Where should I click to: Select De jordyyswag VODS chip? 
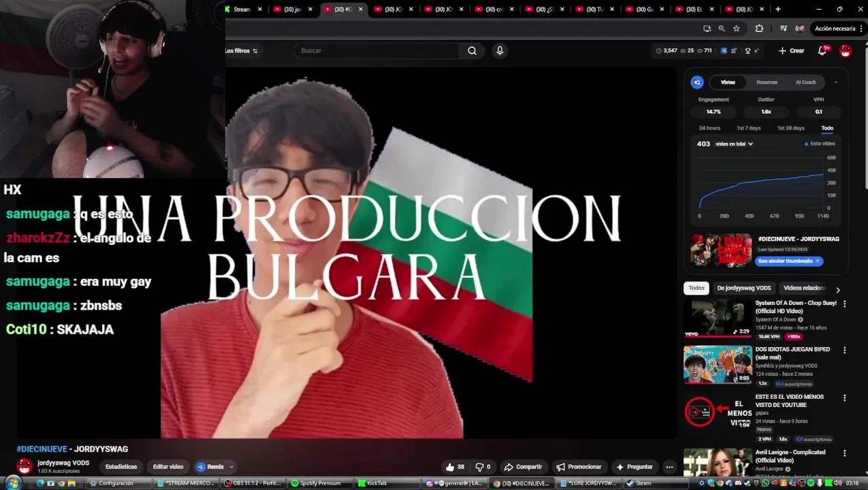(744, 288)
